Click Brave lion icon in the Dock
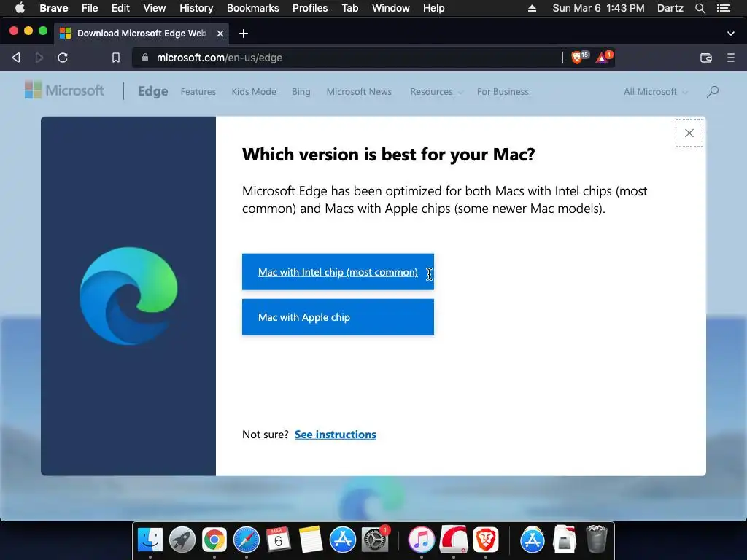Screen dimensions: 747x560 (x=485, y=540)
